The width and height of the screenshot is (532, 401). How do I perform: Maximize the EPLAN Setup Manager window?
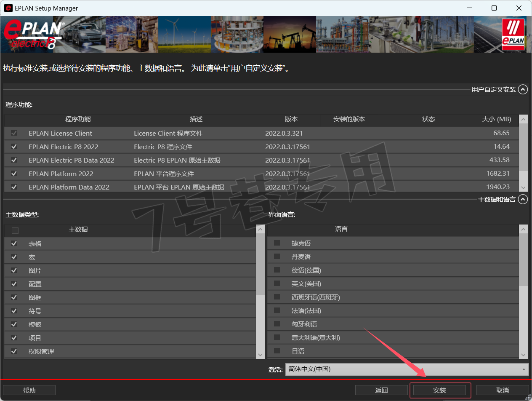tap(494, 8)
